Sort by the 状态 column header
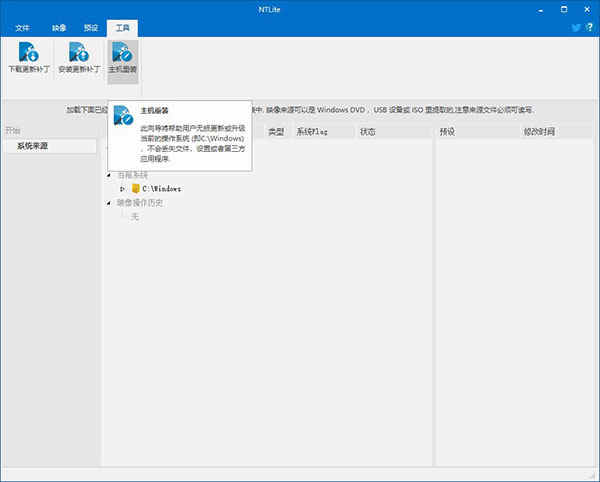600x482 pixels. 367,132
